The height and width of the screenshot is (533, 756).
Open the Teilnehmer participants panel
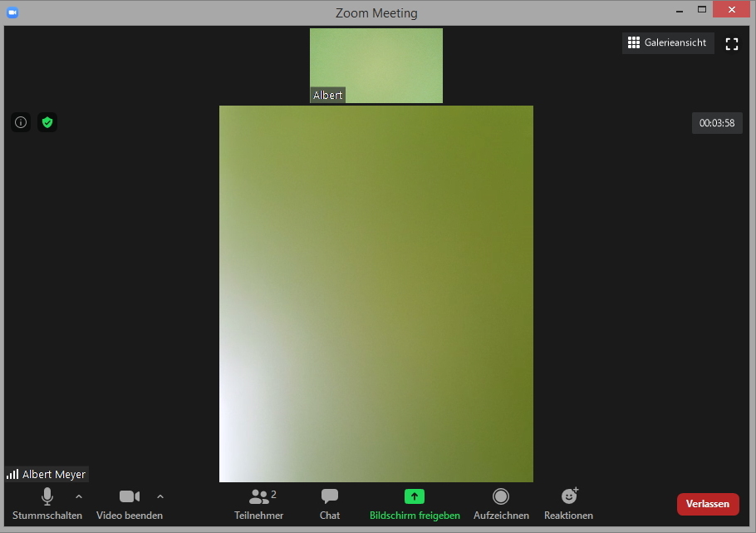[x=259, y=504]
